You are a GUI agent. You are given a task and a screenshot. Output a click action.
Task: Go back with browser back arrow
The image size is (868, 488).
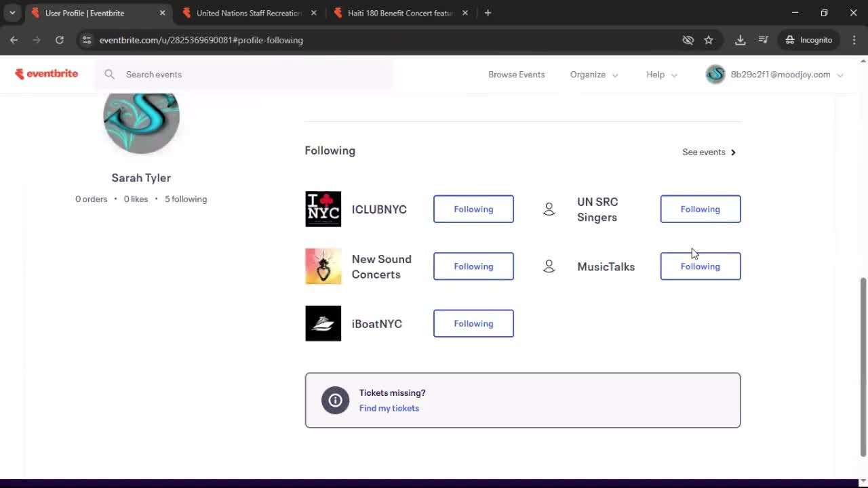click(14, 40)
